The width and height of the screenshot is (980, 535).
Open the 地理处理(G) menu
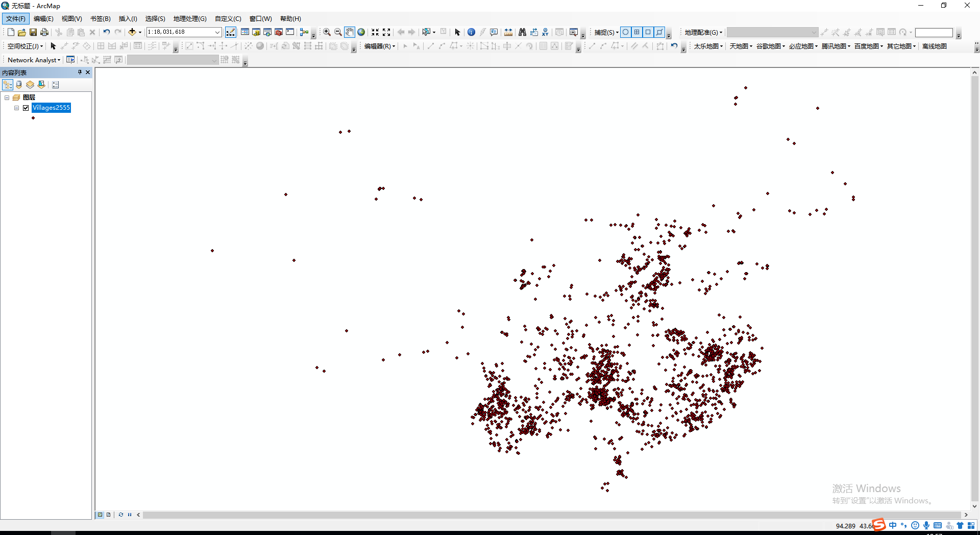[189, 19]
